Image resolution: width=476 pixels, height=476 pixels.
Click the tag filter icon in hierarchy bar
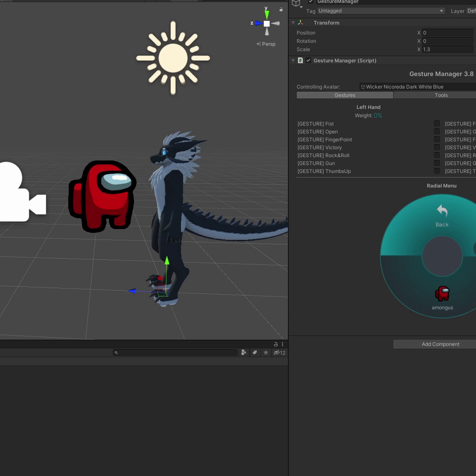255,353
